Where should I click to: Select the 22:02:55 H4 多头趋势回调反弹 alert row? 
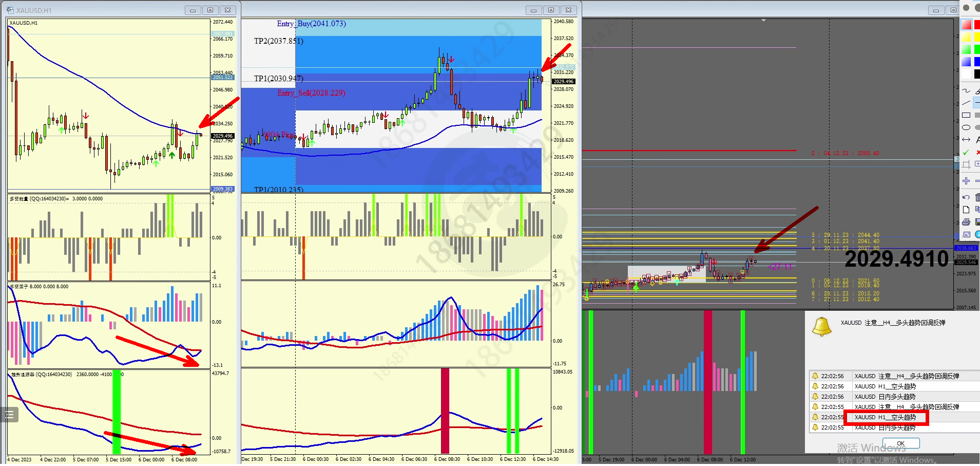click(895, 407)
